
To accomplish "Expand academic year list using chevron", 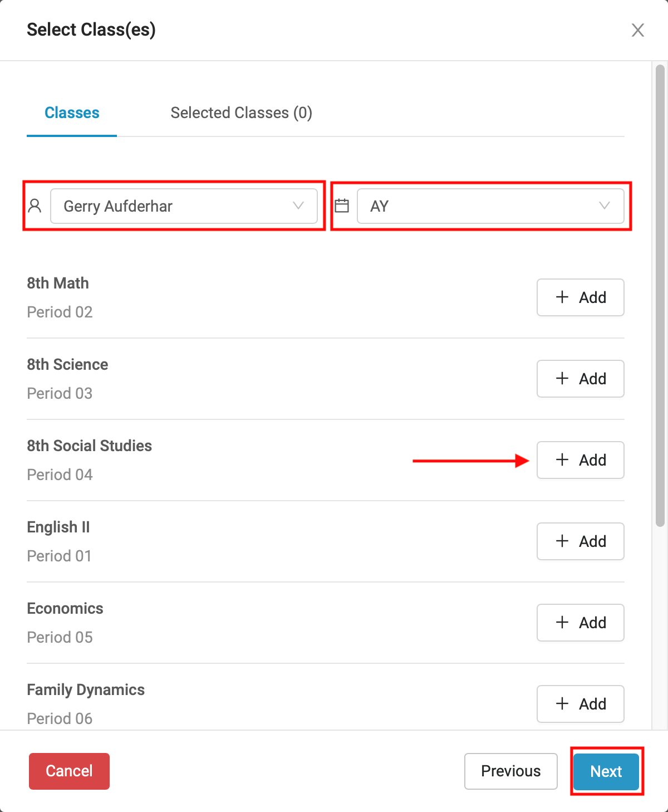I will (x=604, y=206).
